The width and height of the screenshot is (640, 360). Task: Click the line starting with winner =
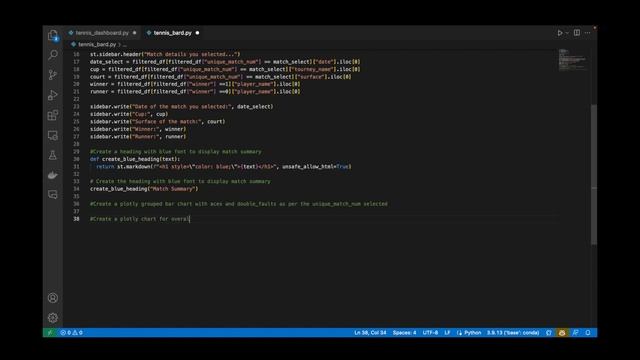click(x=195, y=84)
